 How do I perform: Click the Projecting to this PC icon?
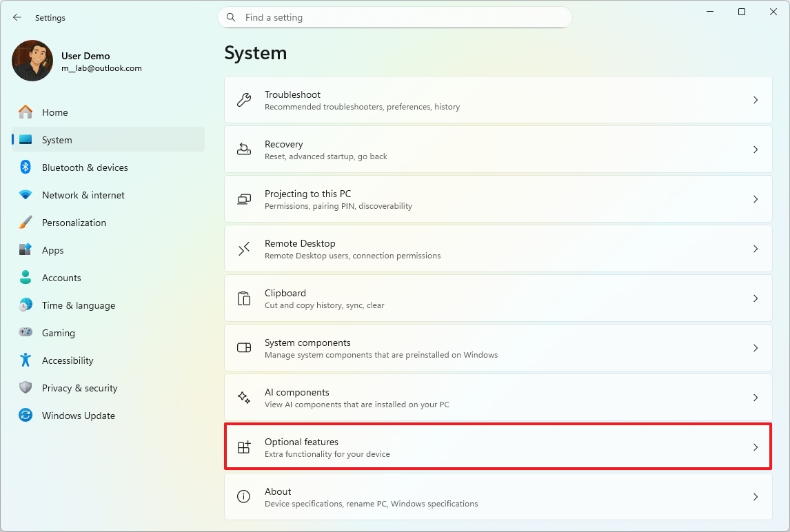(x=244, y=199)
